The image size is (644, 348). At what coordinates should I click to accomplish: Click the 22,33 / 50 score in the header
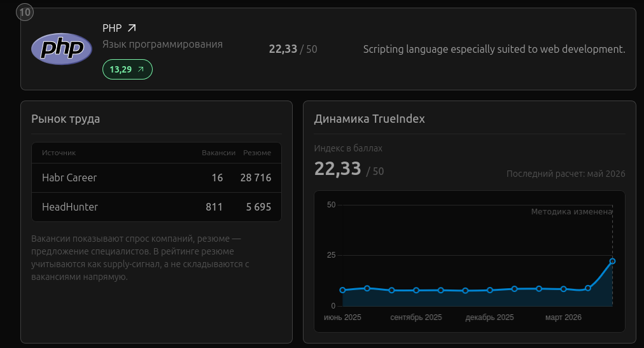click(293, 49)
